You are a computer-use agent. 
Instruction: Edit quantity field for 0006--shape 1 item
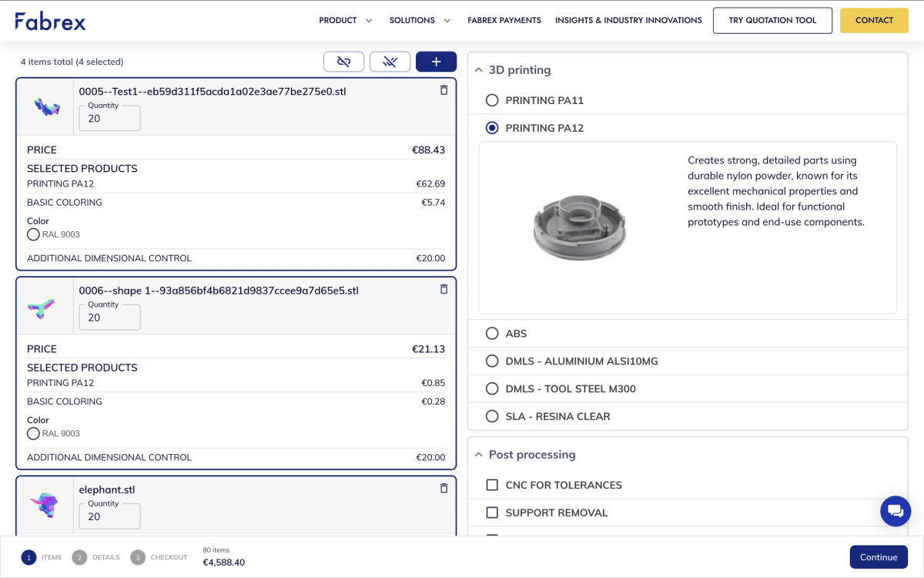(x=110, y=318)
